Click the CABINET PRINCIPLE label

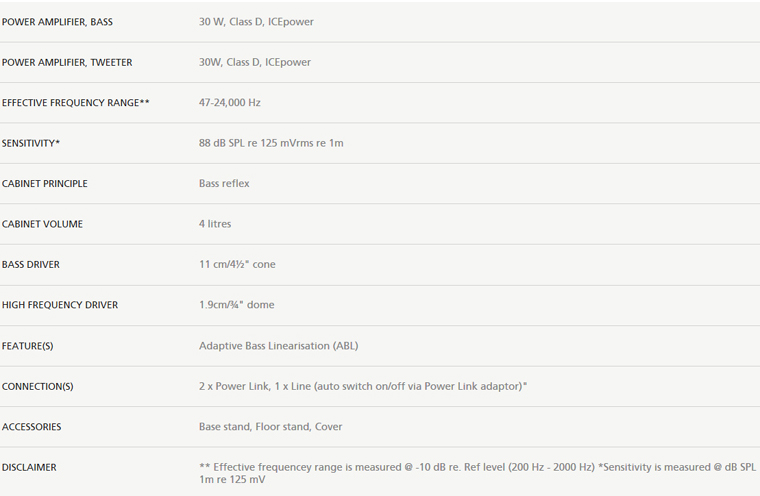pos(45,184)
